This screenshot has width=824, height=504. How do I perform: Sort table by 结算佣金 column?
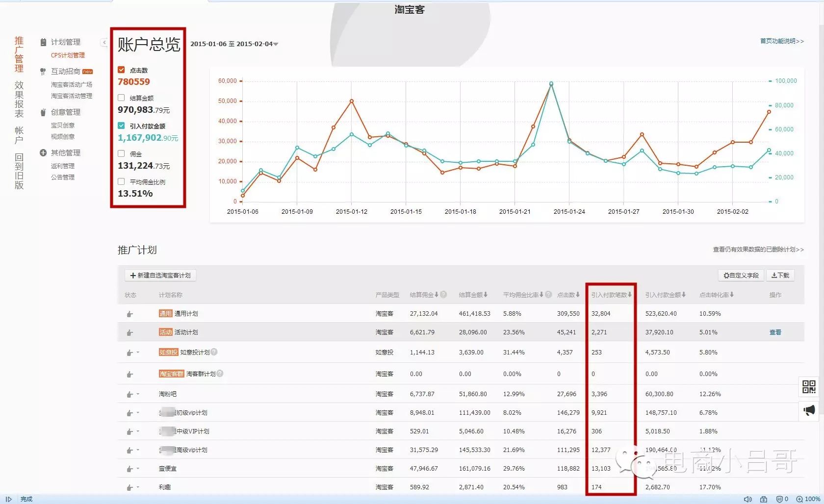[424, 295]
